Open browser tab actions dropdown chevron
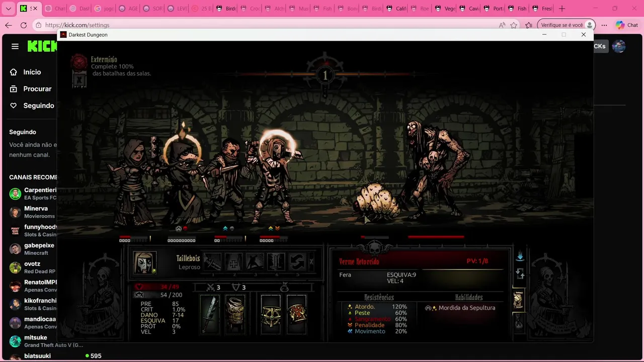The image size is (644, 362). point(9,9)
